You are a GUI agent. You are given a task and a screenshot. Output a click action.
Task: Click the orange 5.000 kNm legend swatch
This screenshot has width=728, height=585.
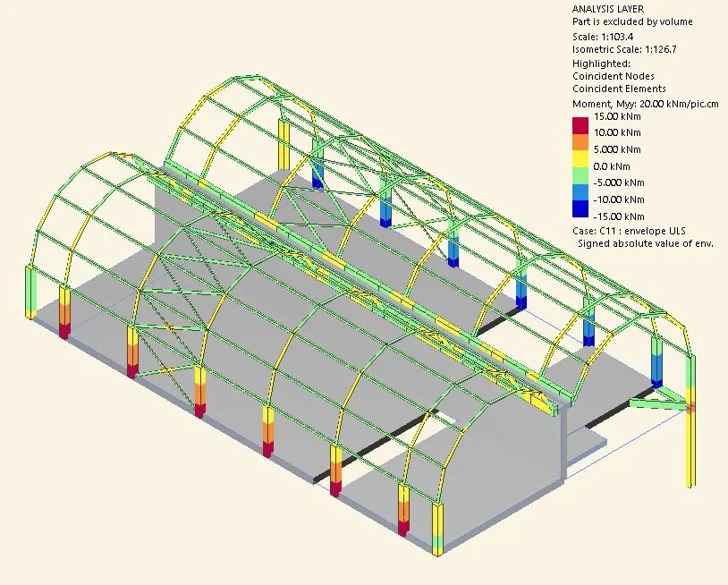tap(580, 141)
